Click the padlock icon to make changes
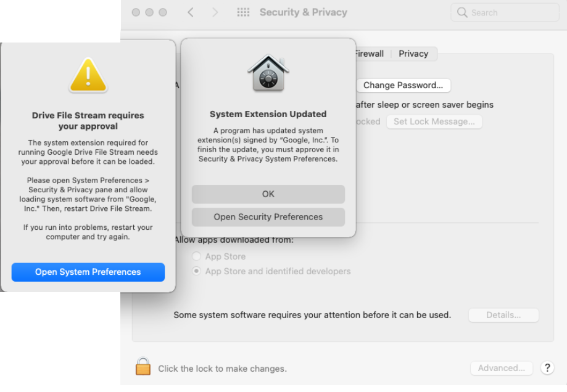Viewport: 567px width, 392px height. [143, 366]
